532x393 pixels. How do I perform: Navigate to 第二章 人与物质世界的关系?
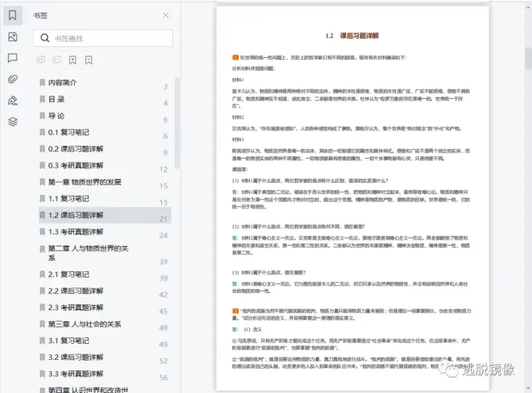pyautogui.click(x=89, y=253)
